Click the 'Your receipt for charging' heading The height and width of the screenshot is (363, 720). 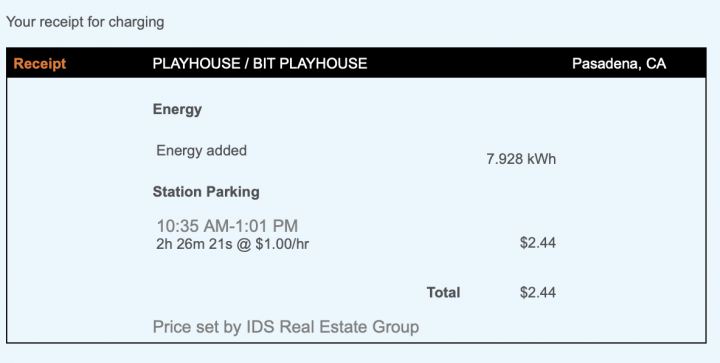(85, 22)
